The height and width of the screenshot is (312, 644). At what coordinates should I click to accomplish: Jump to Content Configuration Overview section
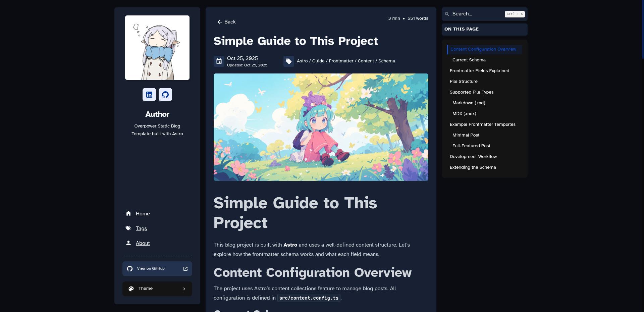tap(483, 49)
